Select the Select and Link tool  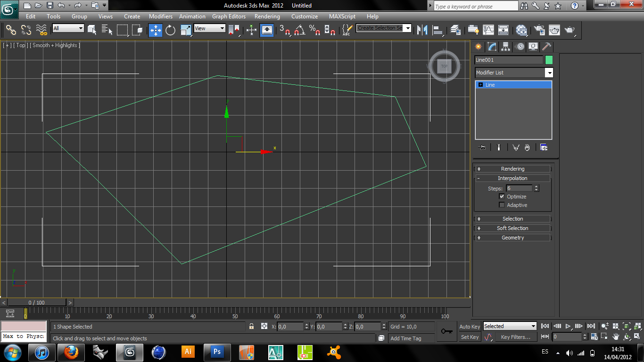(x=11, y=30)
